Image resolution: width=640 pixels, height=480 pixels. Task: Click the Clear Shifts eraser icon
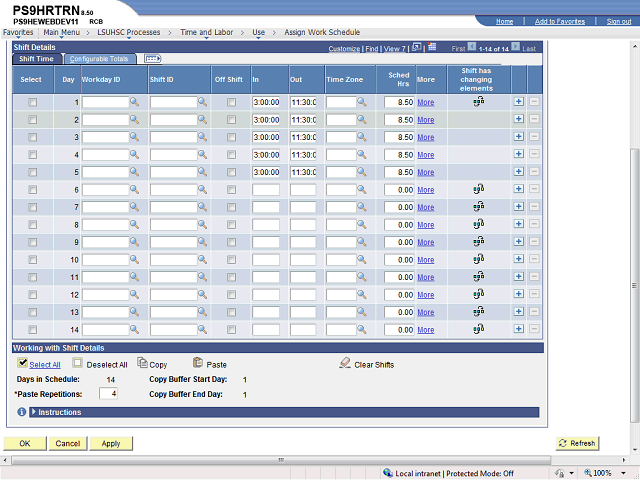345,364
